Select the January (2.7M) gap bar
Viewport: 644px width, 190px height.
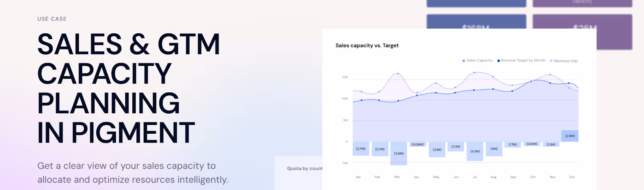[x=361, y=149]
